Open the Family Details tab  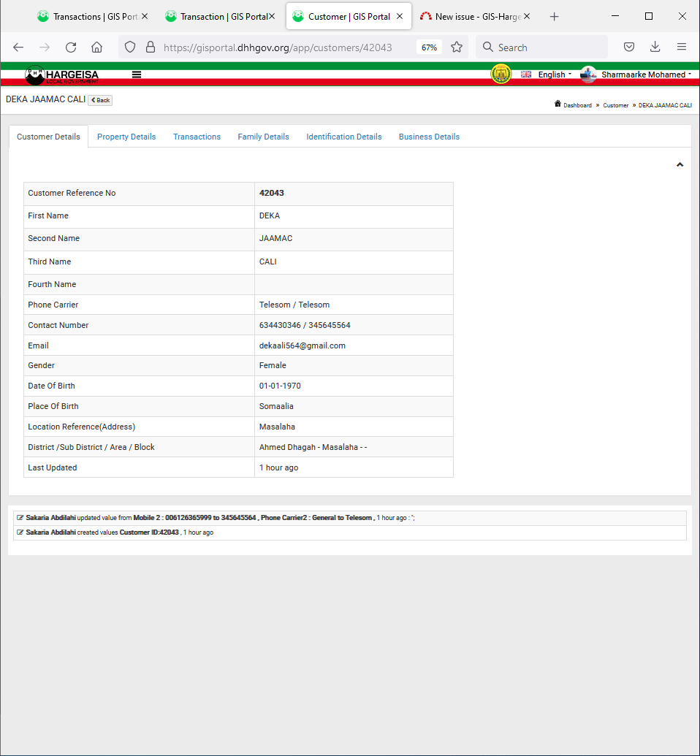pos(263,137)
